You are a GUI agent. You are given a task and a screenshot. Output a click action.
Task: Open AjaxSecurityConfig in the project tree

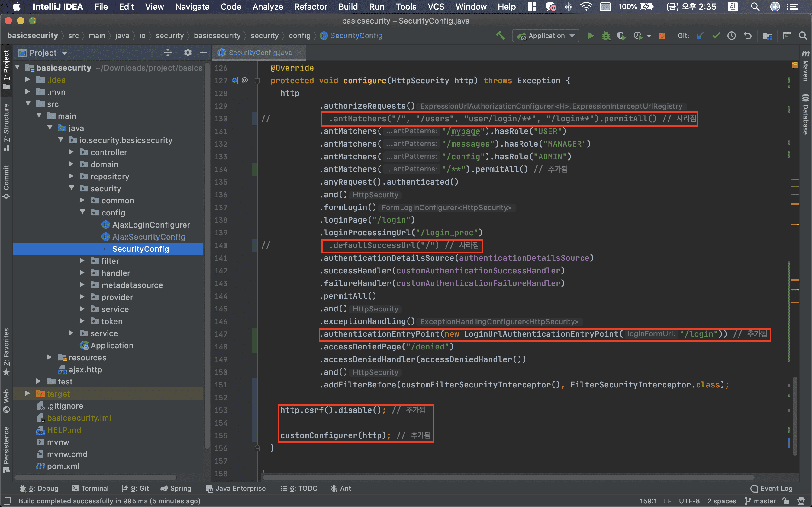tap(148, 237)
